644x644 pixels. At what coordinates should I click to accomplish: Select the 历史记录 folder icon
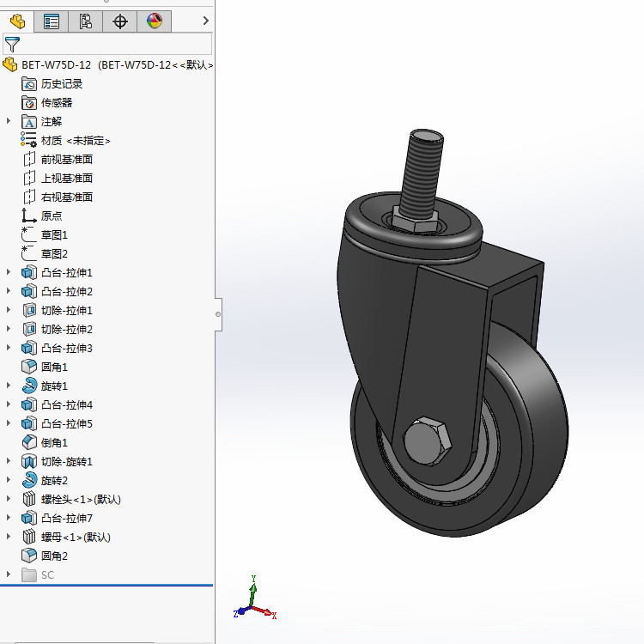pyautogui.click(x=28, y=84)
